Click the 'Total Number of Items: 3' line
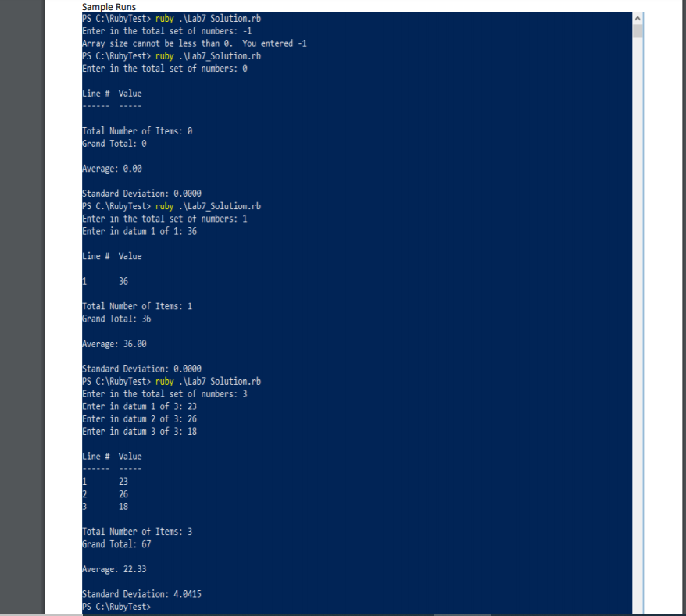This screenshot has width=686, height=616. click(x=137, y=532)
